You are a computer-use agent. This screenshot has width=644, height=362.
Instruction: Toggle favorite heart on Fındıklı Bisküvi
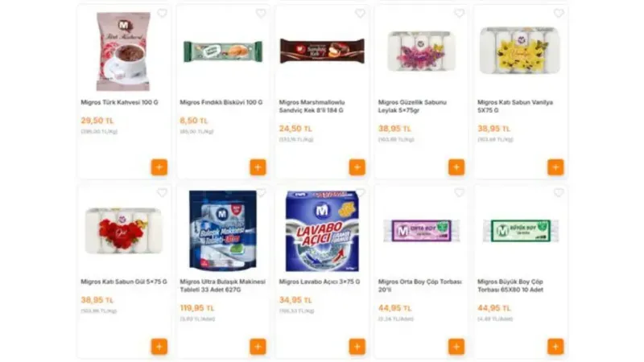click(x=261, y=14)
